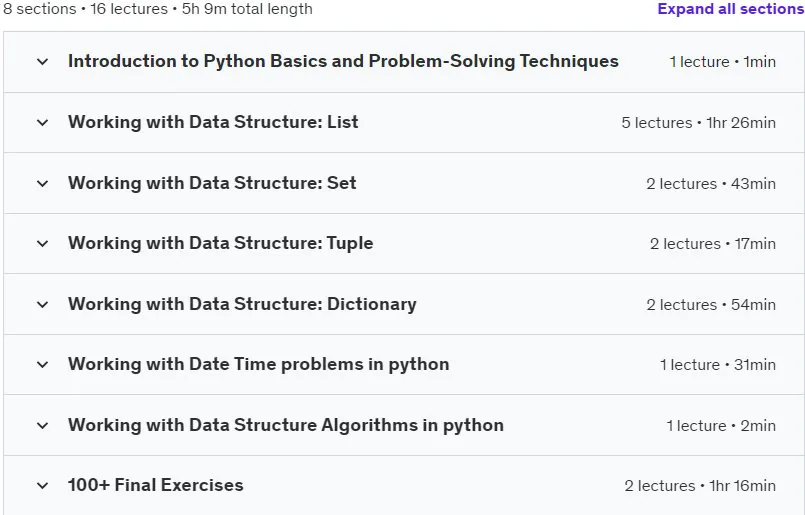The image size is (805, 515).
Task: Open Introduction to Python Basics section title
Action: coord(343,61)
